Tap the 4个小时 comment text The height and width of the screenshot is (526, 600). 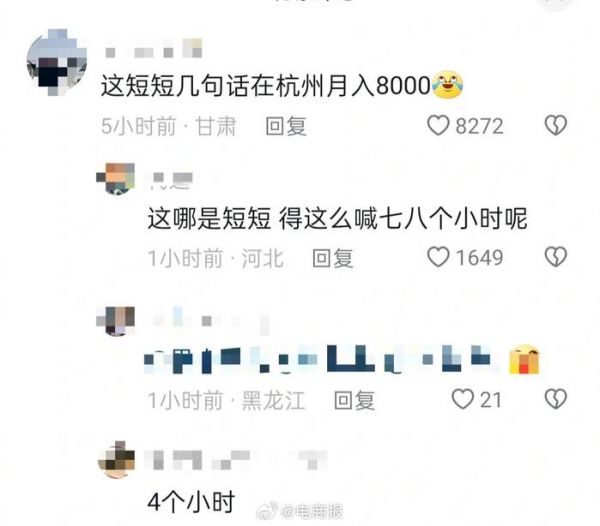(191, 502)
